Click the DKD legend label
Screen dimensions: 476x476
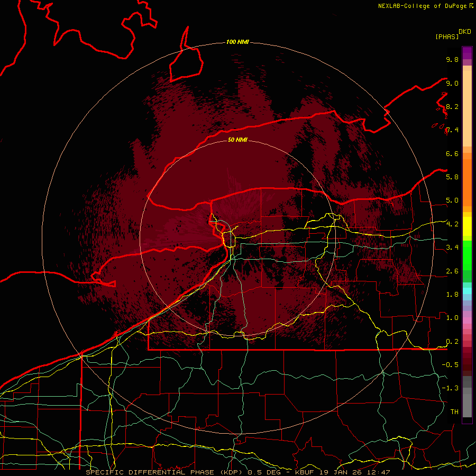465,32
